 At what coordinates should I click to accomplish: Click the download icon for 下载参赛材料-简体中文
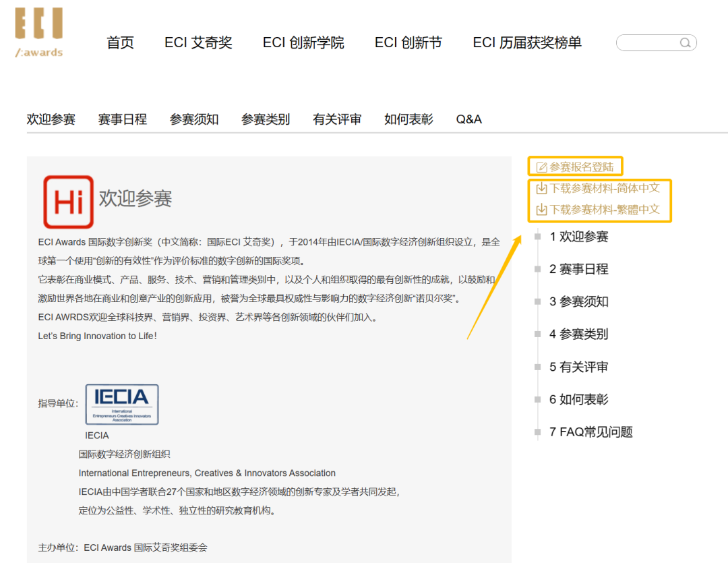[541, 189]
